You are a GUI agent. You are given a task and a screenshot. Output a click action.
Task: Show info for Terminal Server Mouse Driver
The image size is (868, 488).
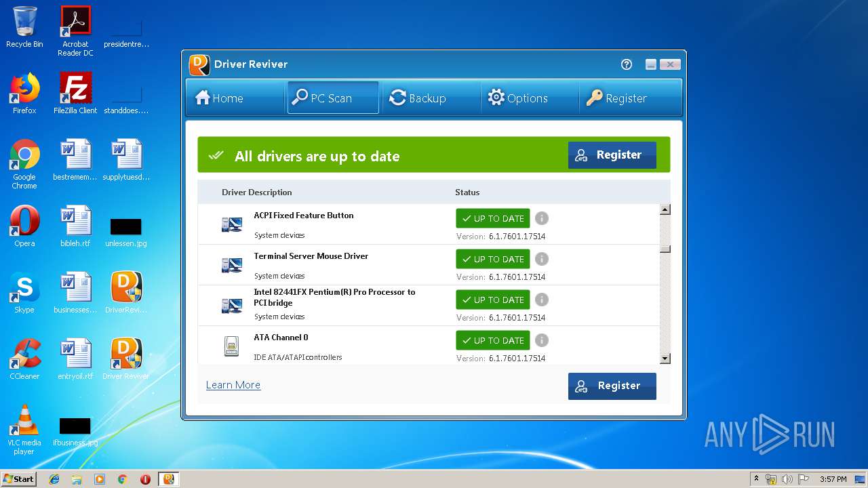click(x=542, y=259)
